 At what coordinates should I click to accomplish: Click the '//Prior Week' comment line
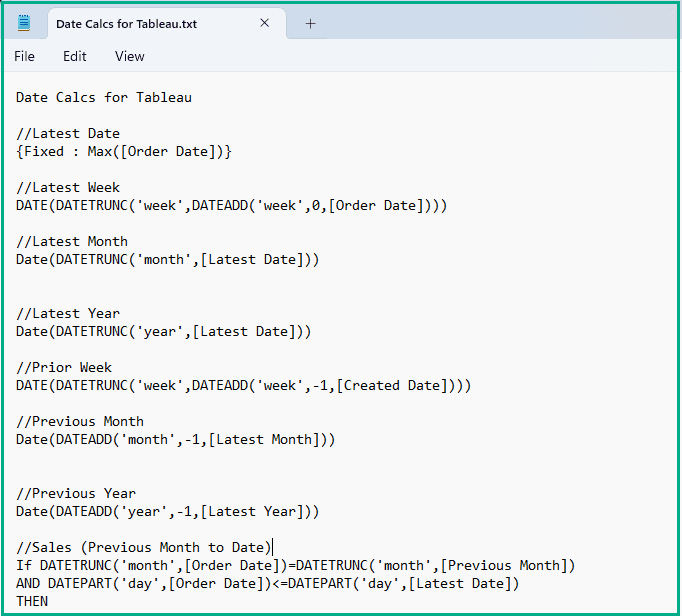(x=64, y=368)
